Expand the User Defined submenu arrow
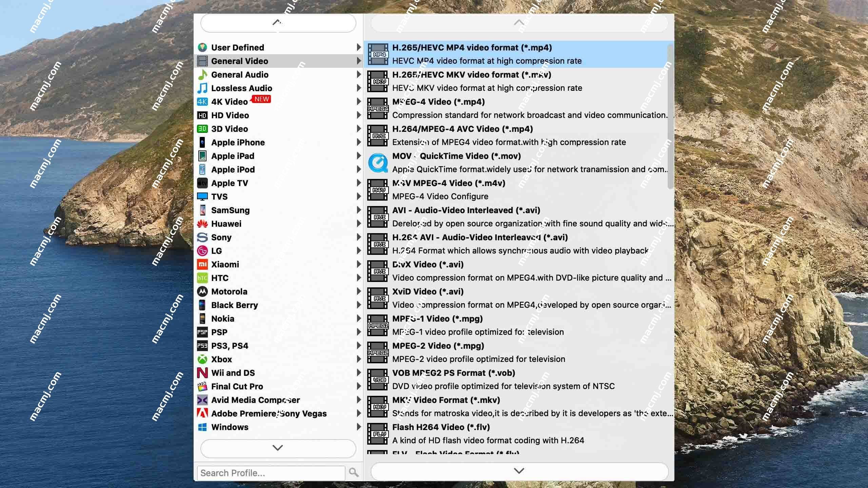Image resolution: width=868 pixels, height=488 pixels. click(x=359, y=47)
